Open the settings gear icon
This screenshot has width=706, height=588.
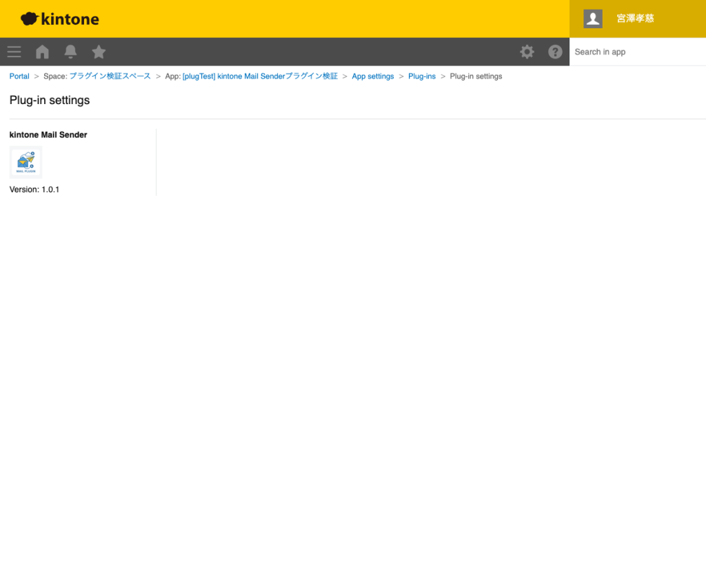[527, 52]
